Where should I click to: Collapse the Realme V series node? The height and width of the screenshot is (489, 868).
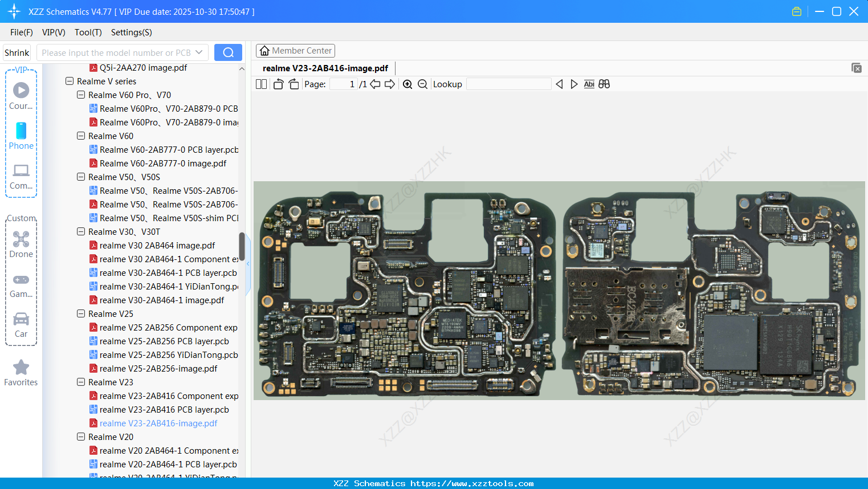(x=70, y=81)
